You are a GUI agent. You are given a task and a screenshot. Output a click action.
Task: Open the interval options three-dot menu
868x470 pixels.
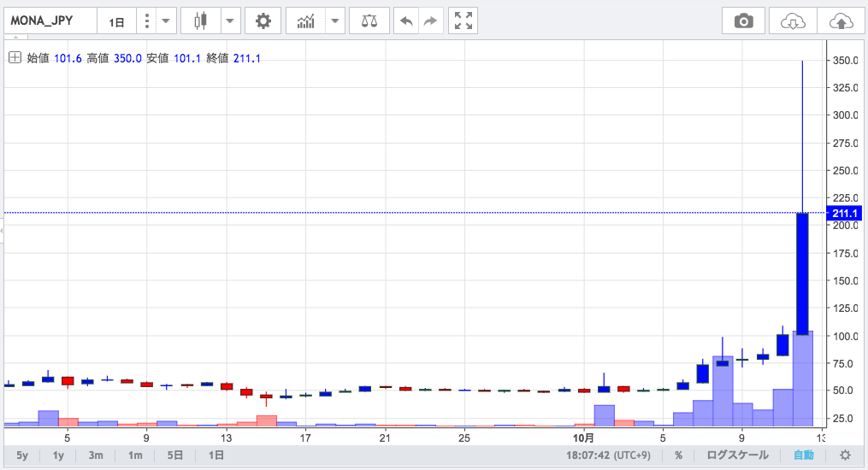click(x=147, y=21)
